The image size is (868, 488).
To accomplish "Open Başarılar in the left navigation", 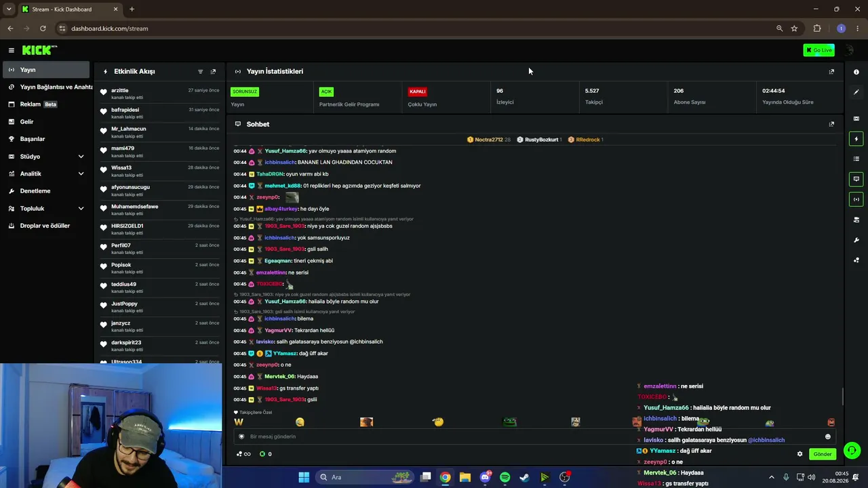I will point(46,139).
